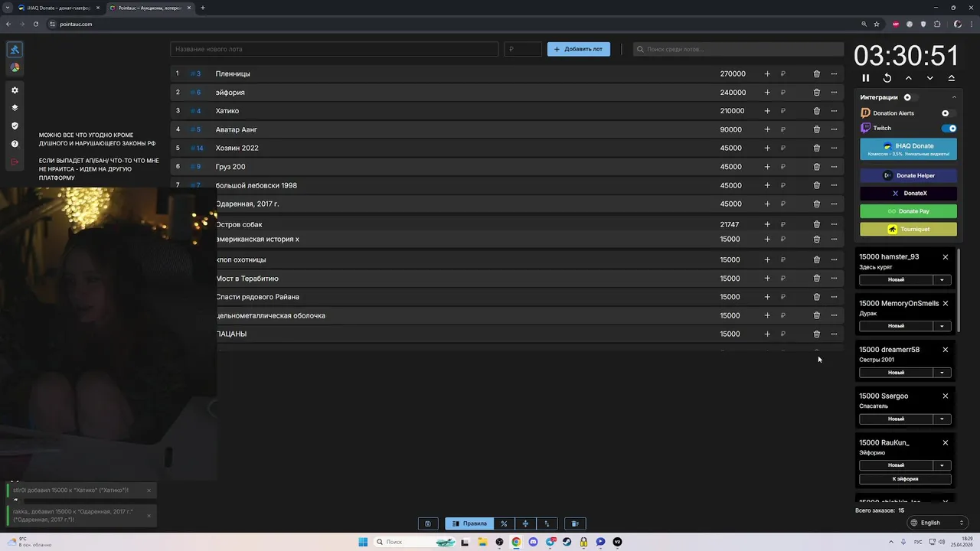The image size is (980, 551).
Task: Add amount to Пленницы lot with plus
Action: pos(767,74)
